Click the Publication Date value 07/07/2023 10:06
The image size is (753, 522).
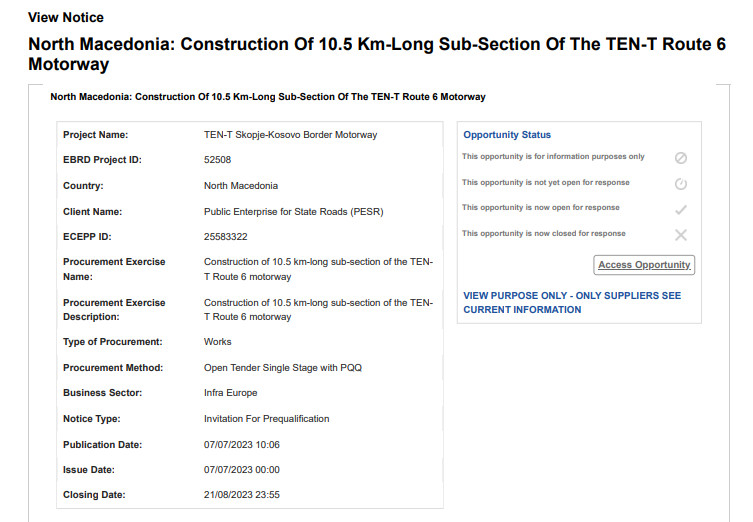click(x=242, y=445)
